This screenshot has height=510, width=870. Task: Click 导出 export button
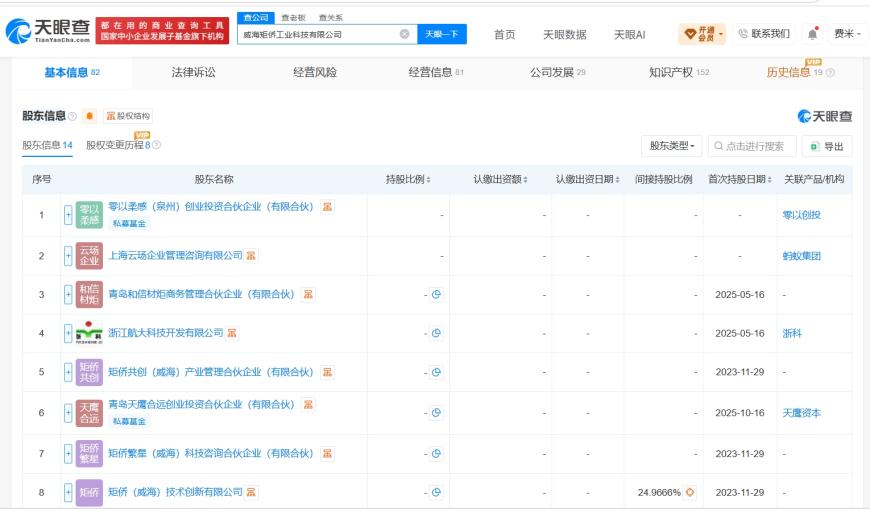click(x=827, y=146)
